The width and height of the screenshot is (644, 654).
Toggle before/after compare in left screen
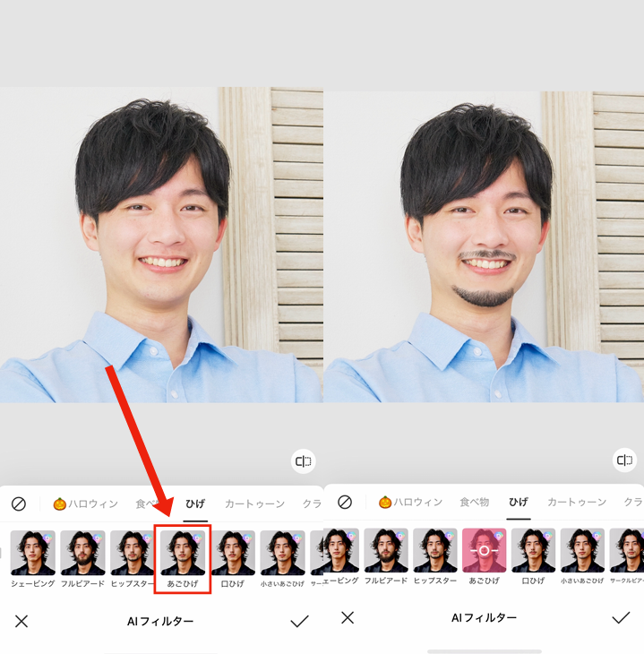(304, 461)
